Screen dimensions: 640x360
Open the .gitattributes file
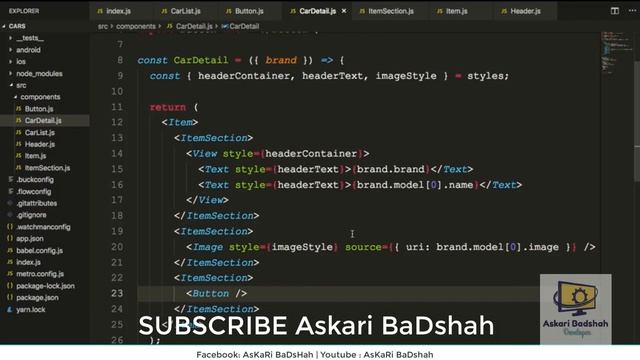coord(36,203)
